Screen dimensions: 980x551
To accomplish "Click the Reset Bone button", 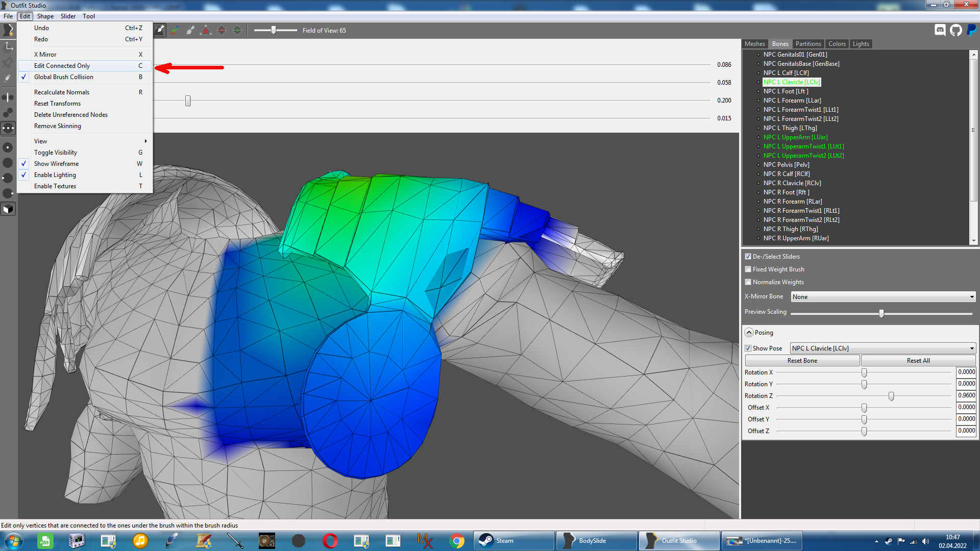I will pyautogui.click(x=802, y=361).
